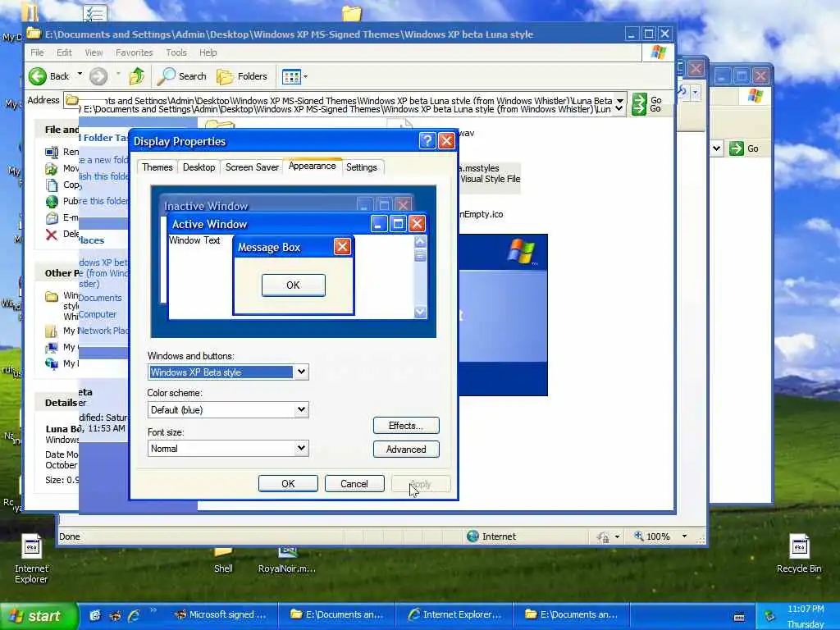Switch to the Settings tab
Screen dimensions: 840x630
point(362,167)
